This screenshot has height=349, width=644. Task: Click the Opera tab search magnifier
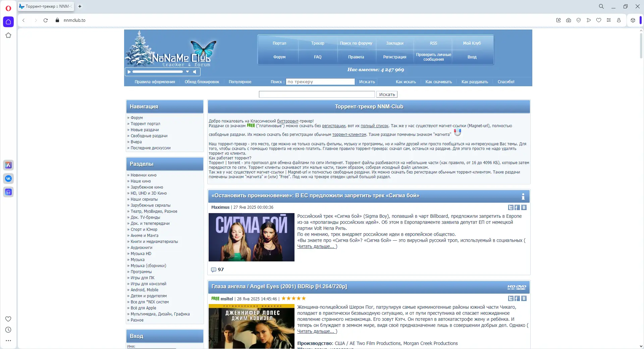coord(601,6)
